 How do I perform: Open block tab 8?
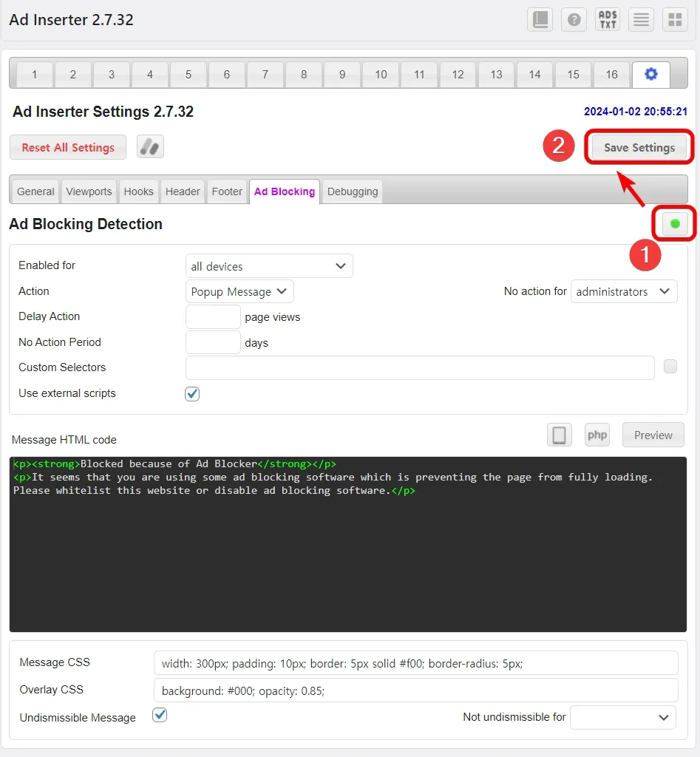[x=304, y=75]
